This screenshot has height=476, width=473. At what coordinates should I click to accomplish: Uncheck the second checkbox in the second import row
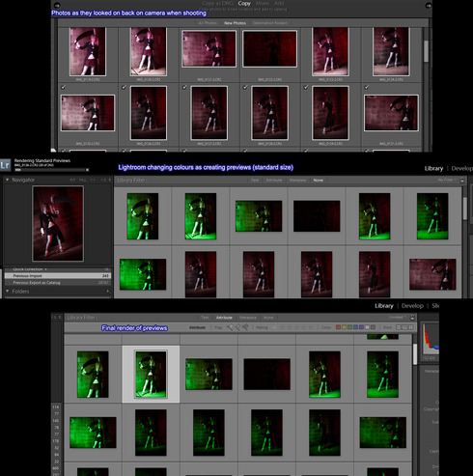pyautogui.click(x=124, y=87)
